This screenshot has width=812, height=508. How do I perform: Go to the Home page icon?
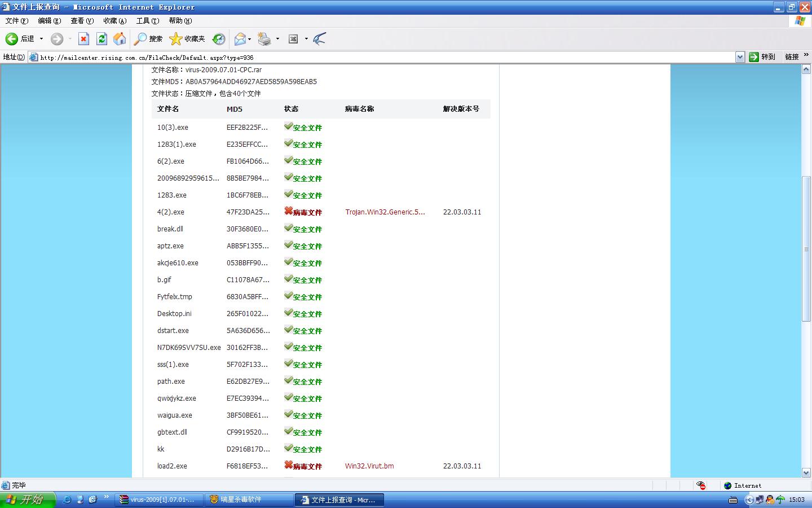click(120, 39)
